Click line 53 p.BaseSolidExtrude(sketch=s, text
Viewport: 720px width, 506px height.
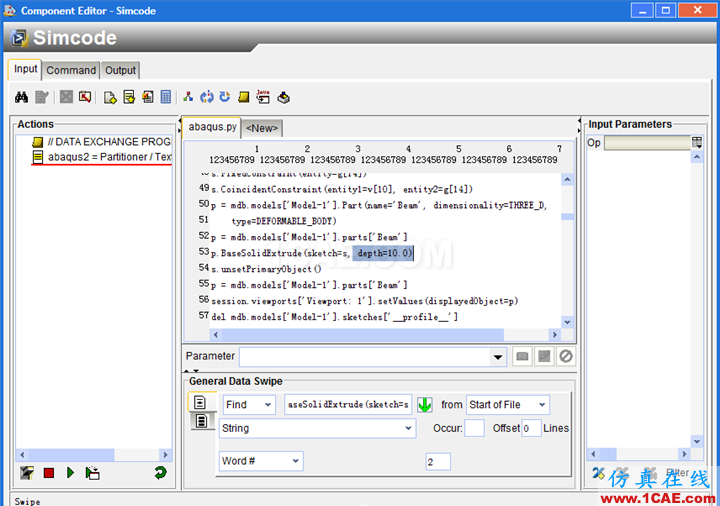(x=281, y=253)
